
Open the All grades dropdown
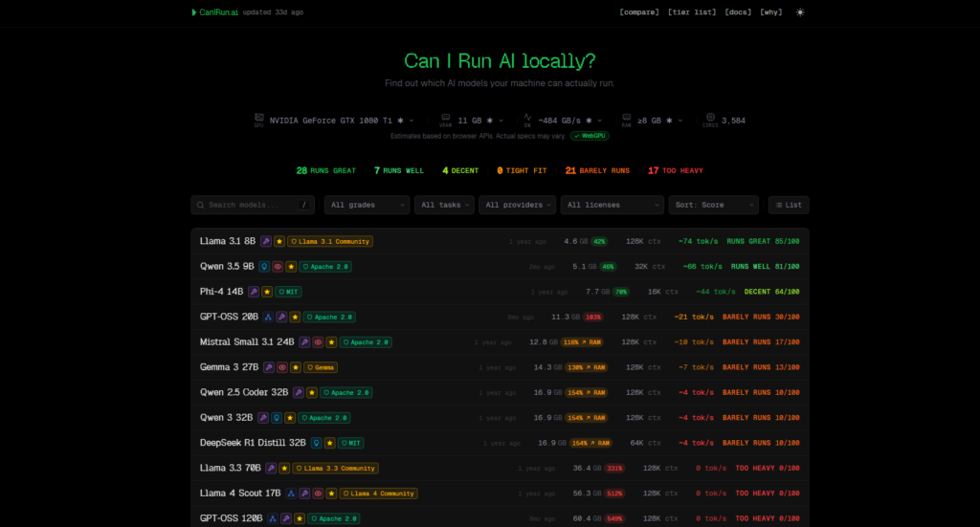(367, 205)
